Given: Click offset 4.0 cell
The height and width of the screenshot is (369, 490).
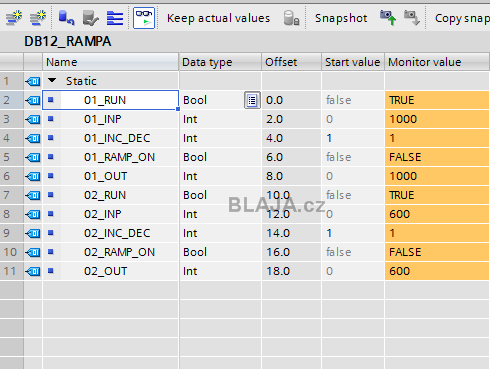Looking at the screenshot, I should click(x=292, y=138).
